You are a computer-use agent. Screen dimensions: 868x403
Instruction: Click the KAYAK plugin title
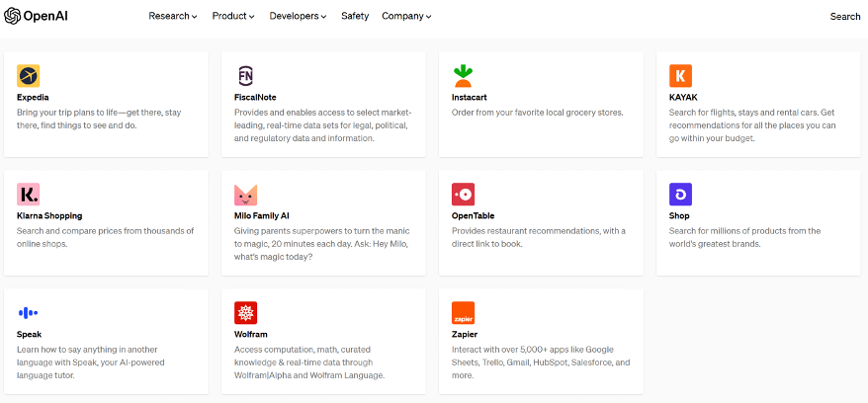tap(683, 98)
